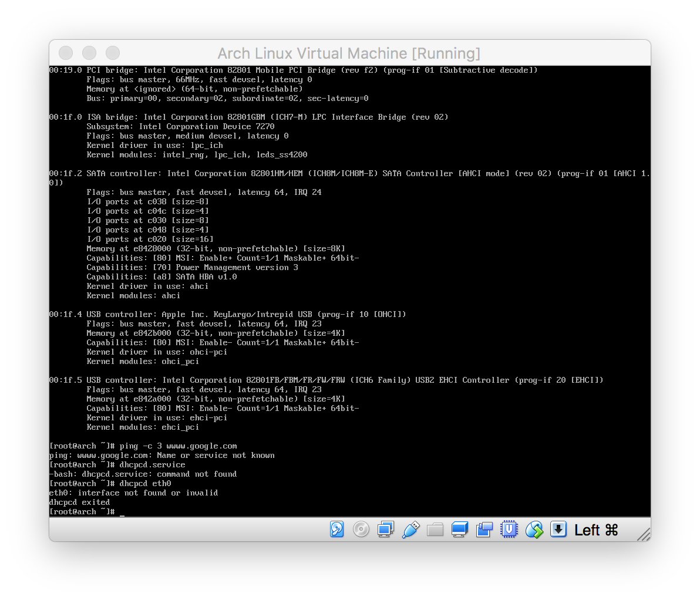Minimize the virtual machine window
Image resolution: width=700 pixels, height=600 pixels.
click(89, 53)
